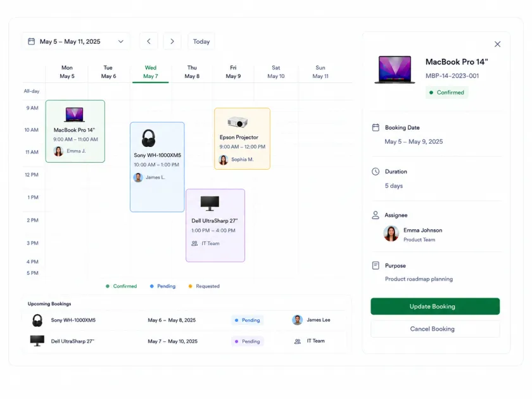Viewport: 532px width, 399px height.
Task: Go to the previous week
Action: (149, 41)
